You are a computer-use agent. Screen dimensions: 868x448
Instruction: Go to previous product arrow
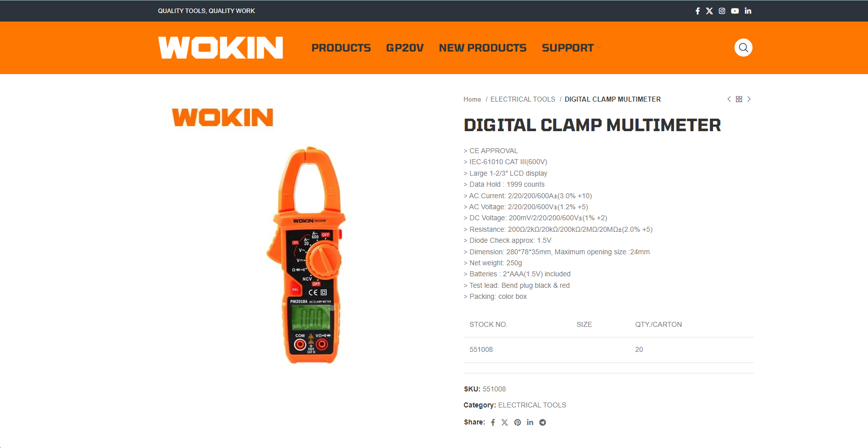(x=729, y=99)
